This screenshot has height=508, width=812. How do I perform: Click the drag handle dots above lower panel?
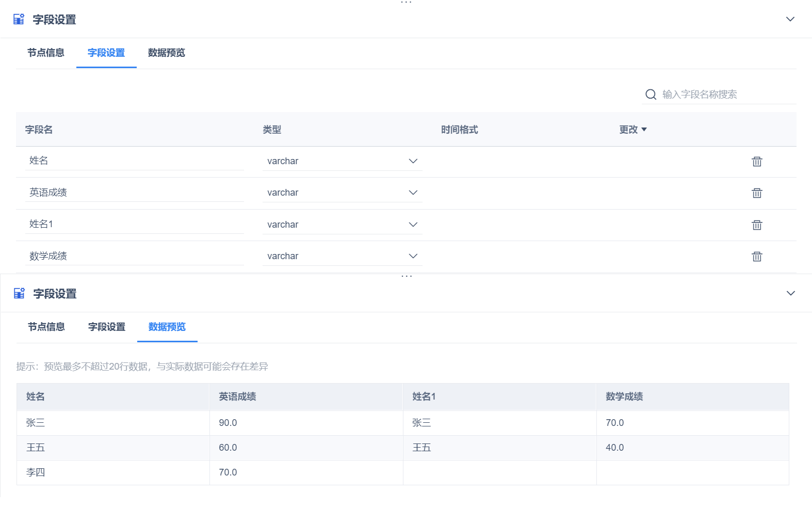coord(407,276)
